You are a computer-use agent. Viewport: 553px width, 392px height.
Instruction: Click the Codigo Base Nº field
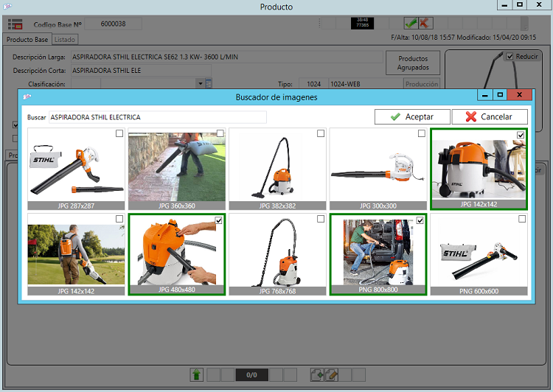click(x=114, y=24)
